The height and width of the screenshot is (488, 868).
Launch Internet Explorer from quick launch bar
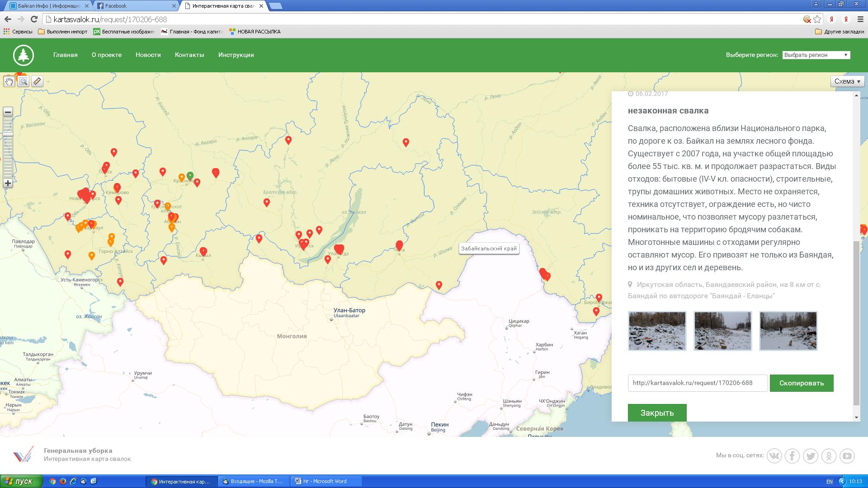point(73,481)
